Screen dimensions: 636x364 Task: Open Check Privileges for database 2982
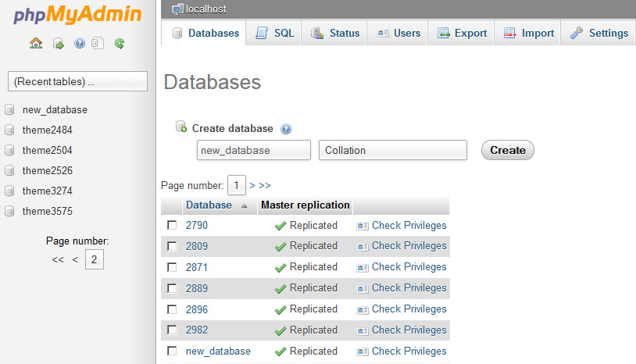coord(409,330)
